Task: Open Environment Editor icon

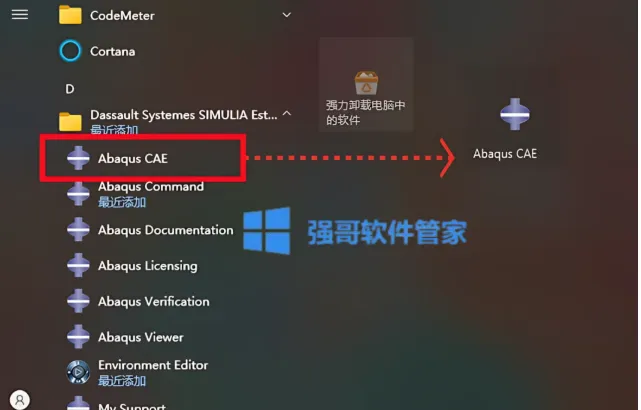Action: point(78,372)
